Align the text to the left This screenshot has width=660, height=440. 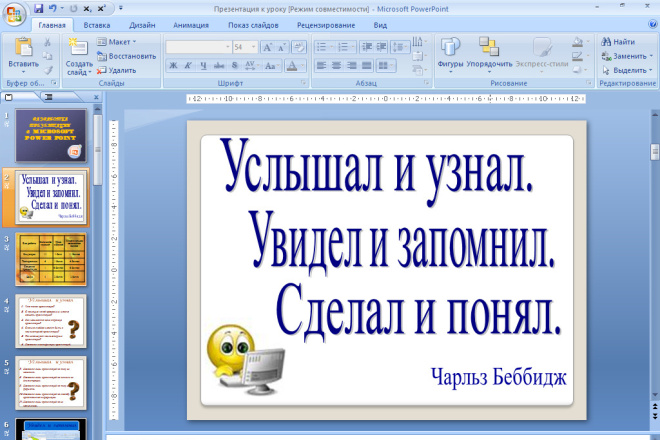322,65
